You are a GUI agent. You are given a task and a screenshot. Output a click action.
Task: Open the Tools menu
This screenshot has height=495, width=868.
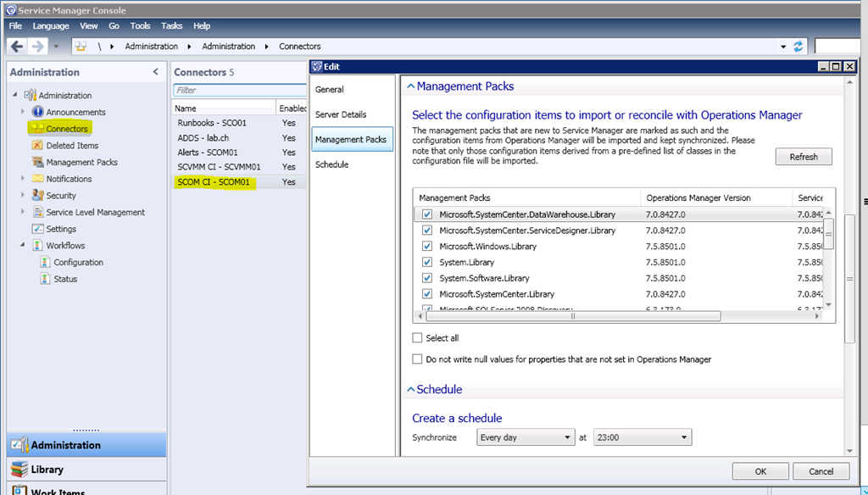(140, 26)
